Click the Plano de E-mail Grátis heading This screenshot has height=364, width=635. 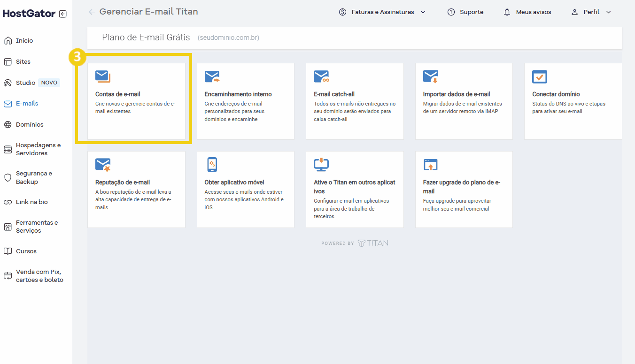coord(146,38)
